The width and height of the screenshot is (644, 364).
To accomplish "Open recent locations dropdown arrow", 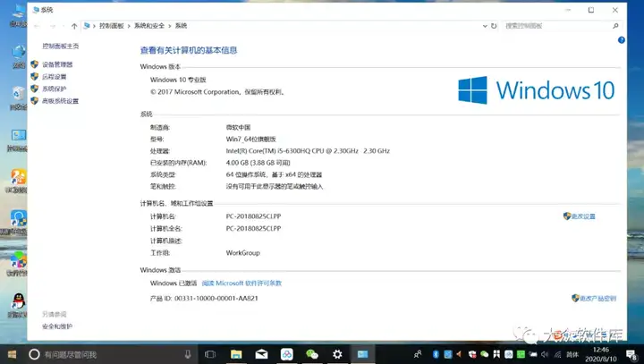I will tap(64, 26).
